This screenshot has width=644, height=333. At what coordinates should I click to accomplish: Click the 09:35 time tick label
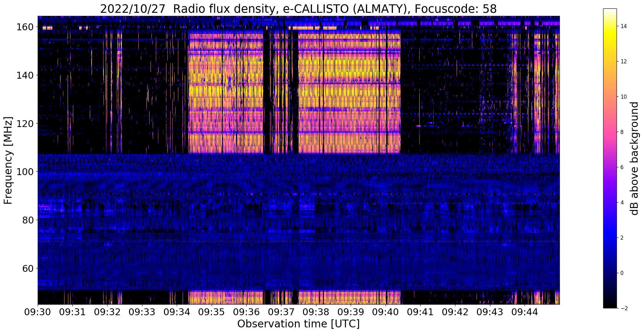pos(212,312)
